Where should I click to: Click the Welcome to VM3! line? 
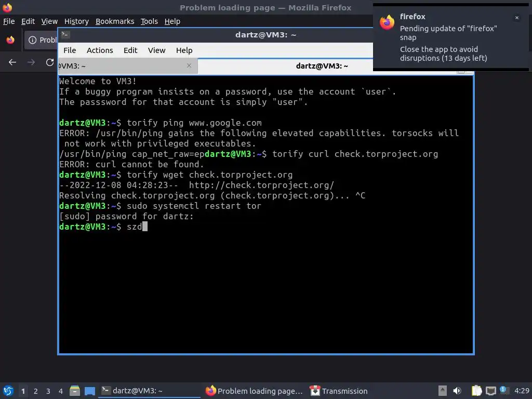(x=98, y=81)
